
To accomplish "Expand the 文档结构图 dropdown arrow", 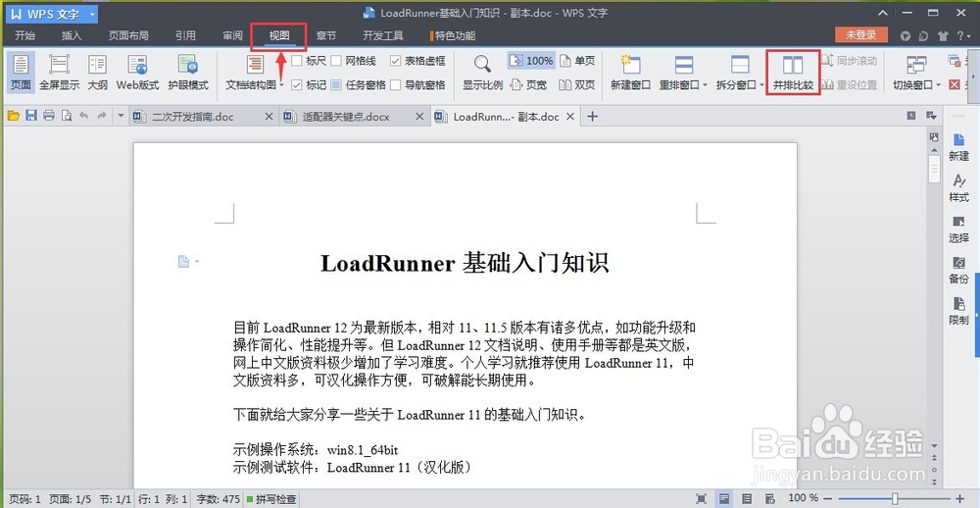I will click(x=281, y=85).
